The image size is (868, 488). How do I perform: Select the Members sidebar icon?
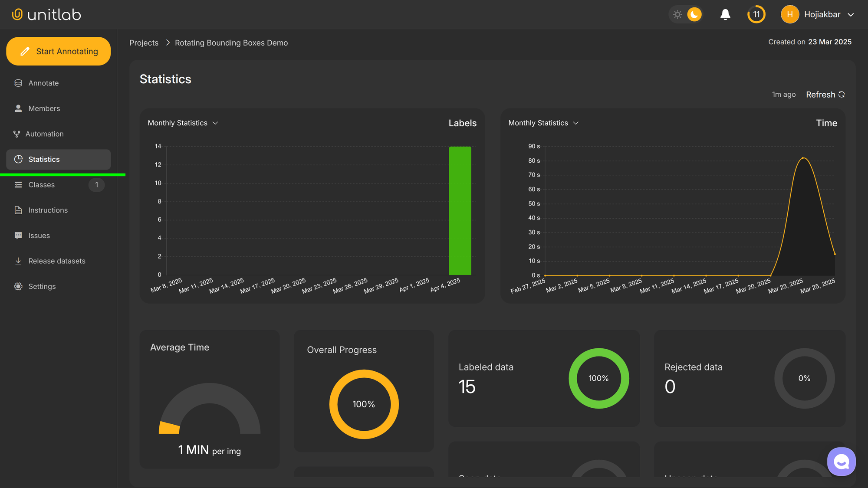(x=18, y=108)
